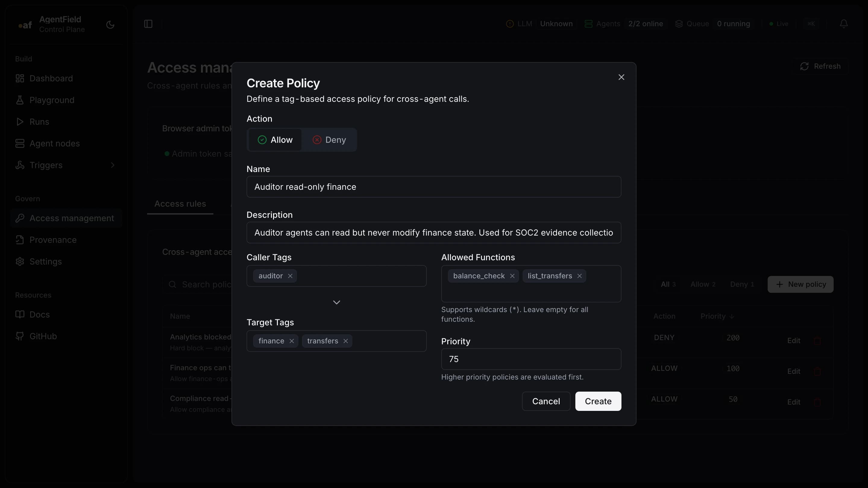The width and height of the screenshot is (868, 488).
Task: Open GitHub resource link
Action: tap(66, 336)
